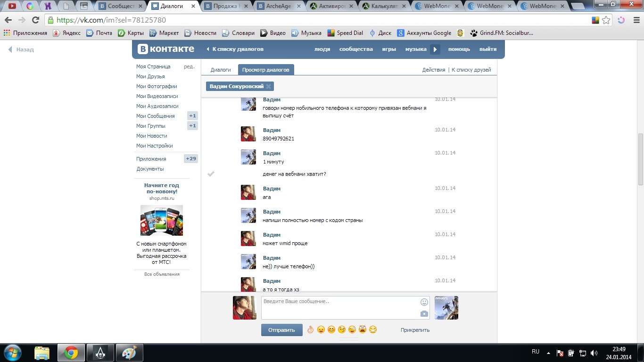Click the RU language indicator

536,352
